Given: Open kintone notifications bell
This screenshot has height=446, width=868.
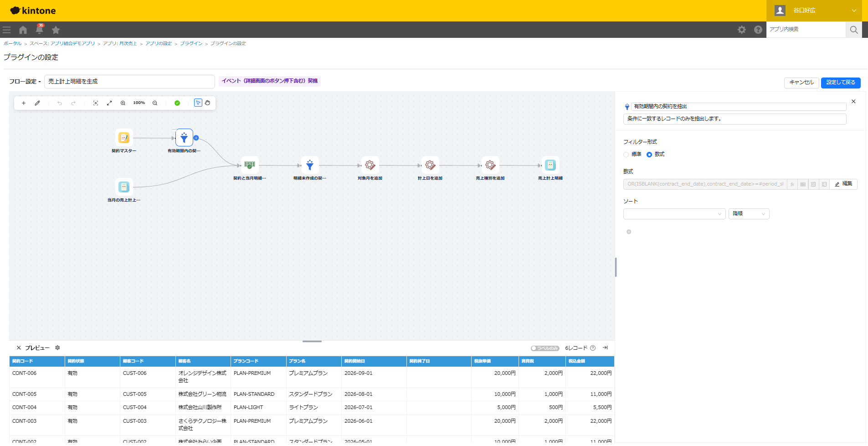Looking at the screenshot, I should pos(40,30).
